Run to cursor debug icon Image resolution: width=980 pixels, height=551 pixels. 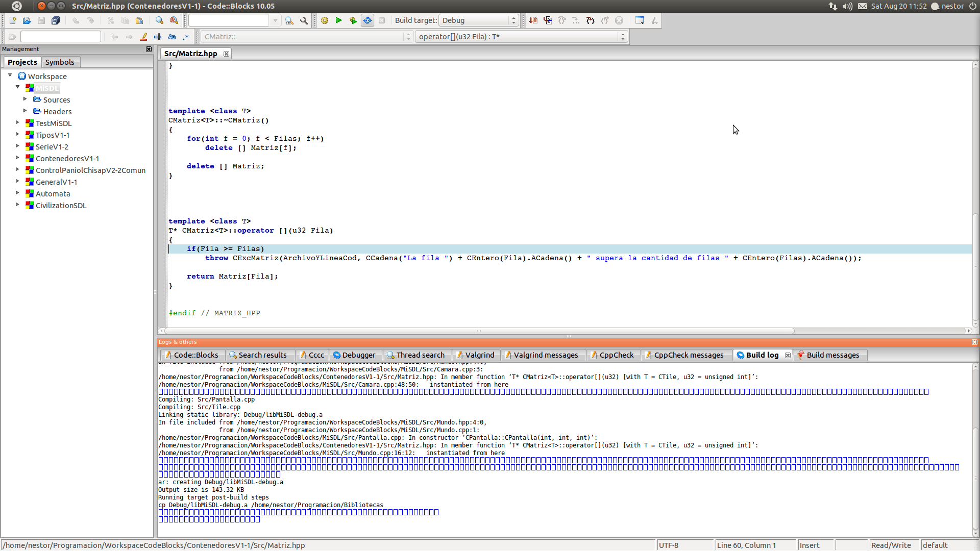pyautogui.click(x=548, y=20)
